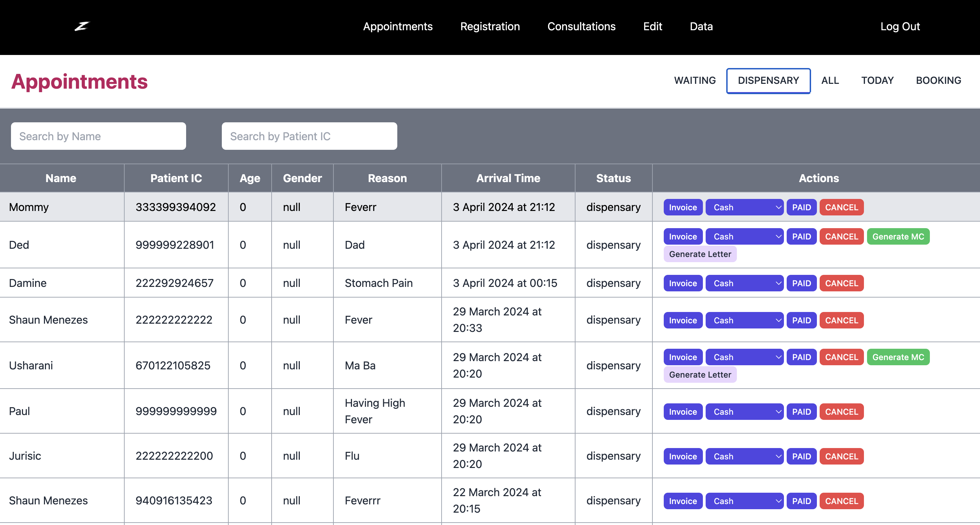This screenshot has width=980, height=525.
Task: Generate MC for Ded
Action: 898,236
